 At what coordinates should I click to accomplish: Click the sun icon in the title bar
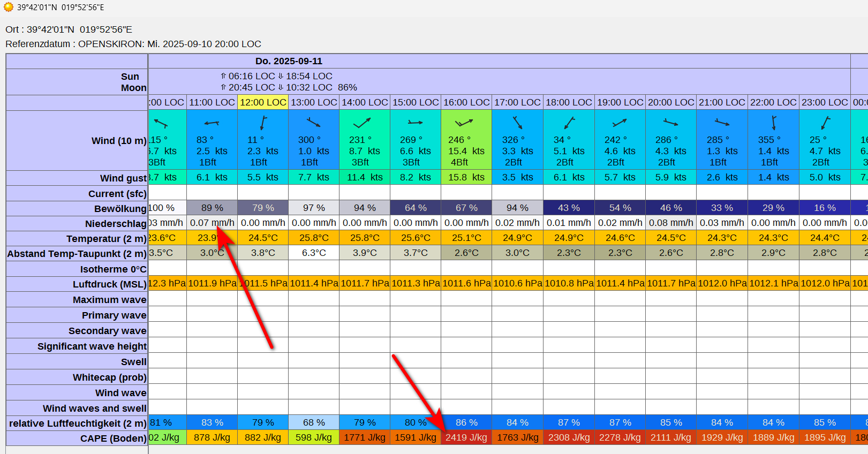(9, 7)
